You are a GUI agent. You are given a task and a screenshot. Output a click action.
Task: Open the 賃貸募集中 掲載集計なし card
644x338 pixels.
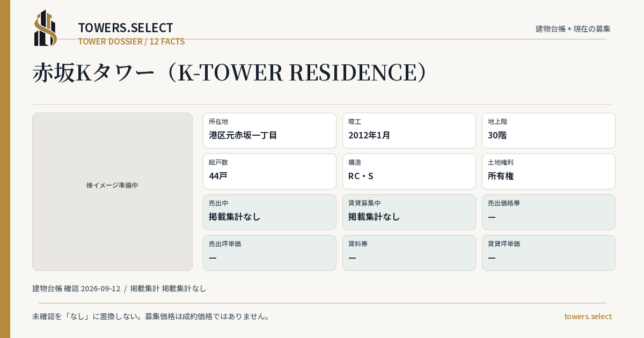pyautogui.click(x=409, y=212)
